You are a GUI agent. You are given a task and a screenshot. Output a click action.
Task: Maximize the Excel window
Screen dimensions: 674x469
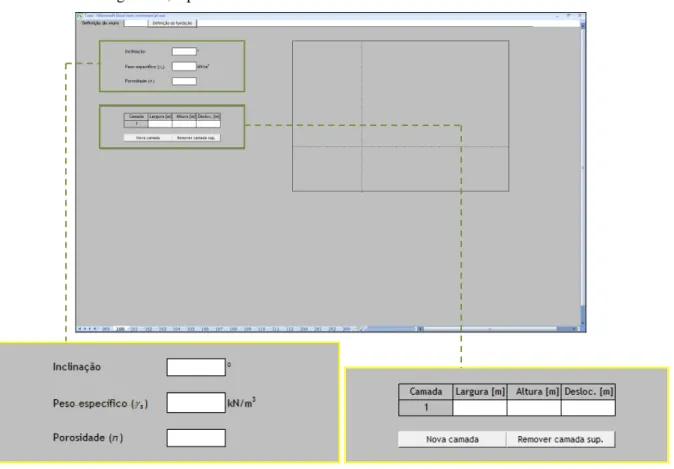[568, 15]
